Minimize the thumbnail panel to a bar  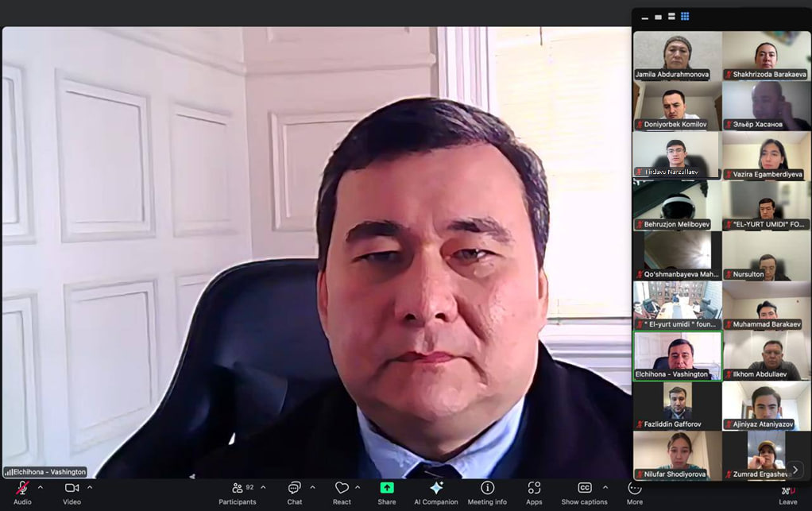pos(644,17)
